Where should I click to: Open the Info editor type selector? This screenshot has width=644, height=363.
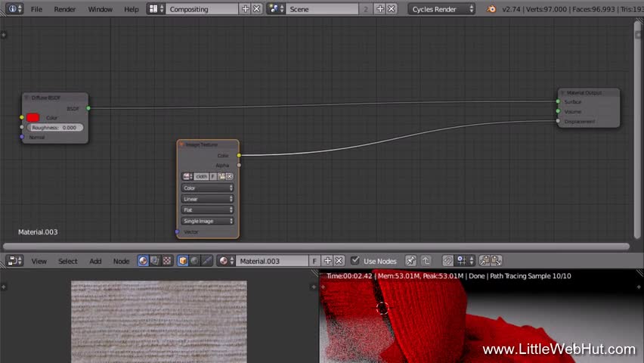tap(15, 8)
